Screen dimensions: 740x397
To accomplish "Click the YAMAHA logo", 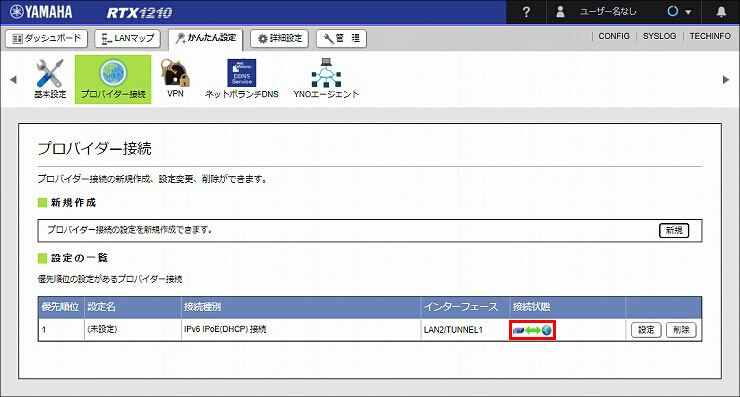I will click(x=41, y=12).
